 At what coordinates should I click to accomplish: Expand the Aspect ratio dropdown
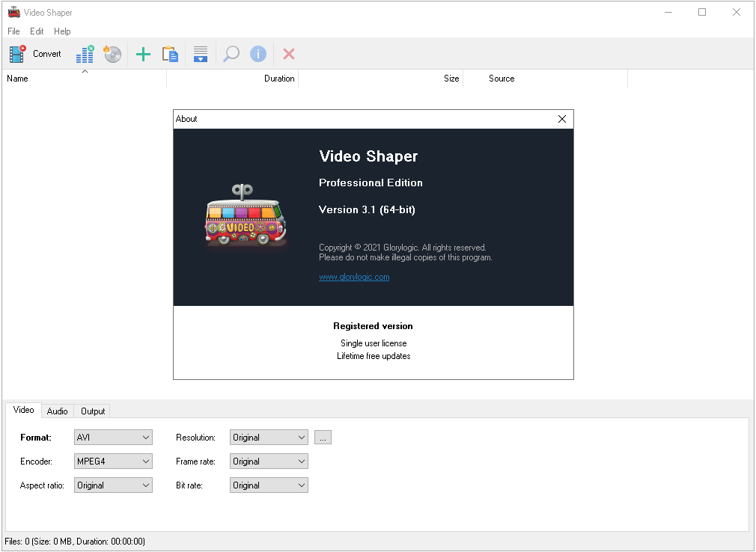coord(113,485)
